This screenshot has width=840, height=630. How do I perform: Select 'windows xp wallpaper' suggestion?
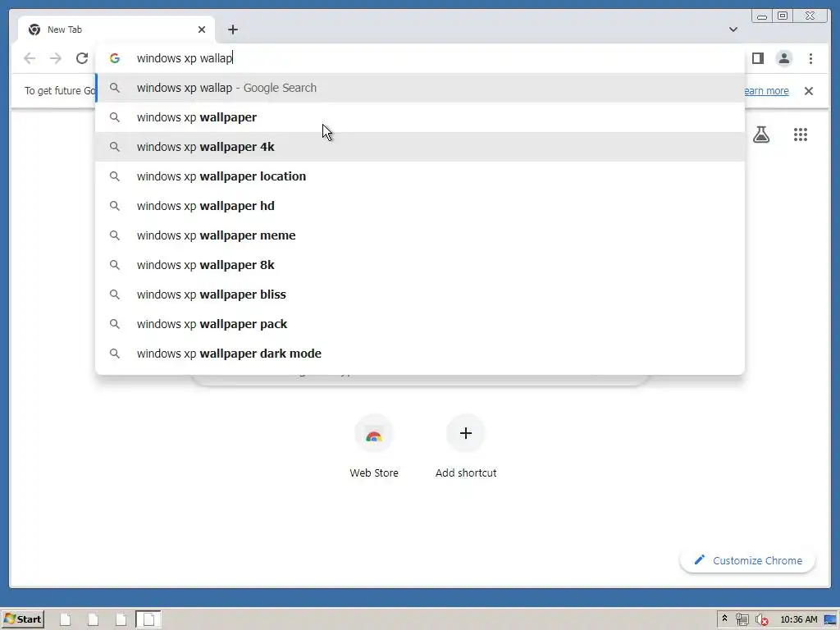(420, 117)
